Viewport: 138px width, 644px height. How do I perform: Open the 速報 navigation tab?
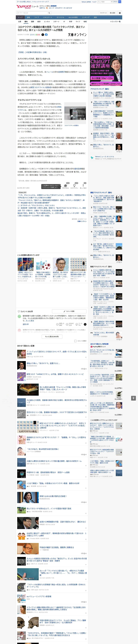(x=28, y=17)
